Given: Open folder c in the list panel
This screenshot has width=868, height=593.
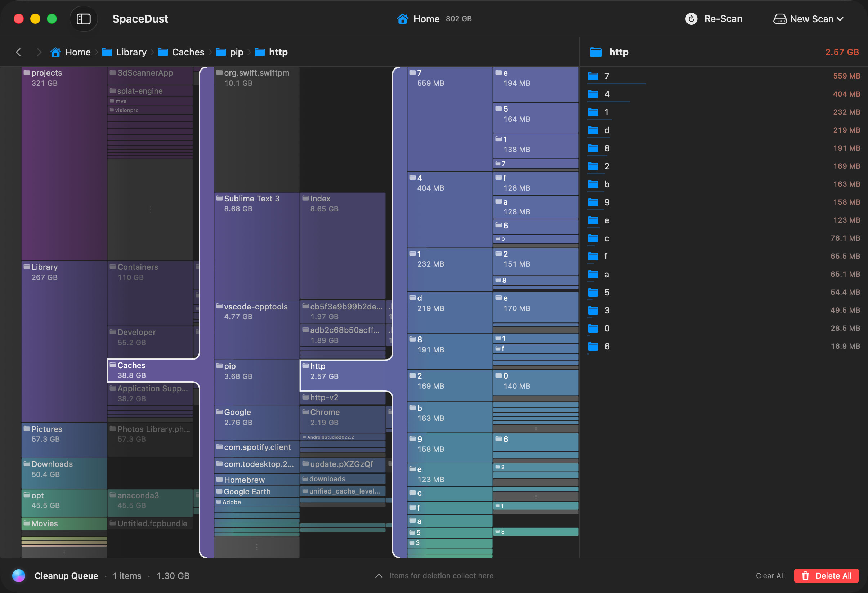Looking at the screenshot, I should [x=724, y=238].
